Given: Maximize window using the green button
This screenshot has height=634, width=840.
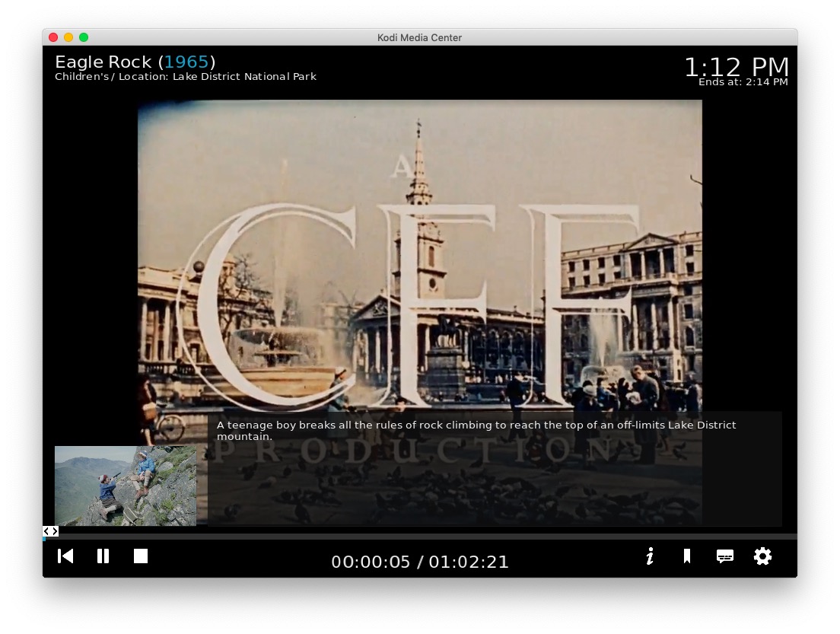Looking at the screenshot, I should tap(84, 37).
